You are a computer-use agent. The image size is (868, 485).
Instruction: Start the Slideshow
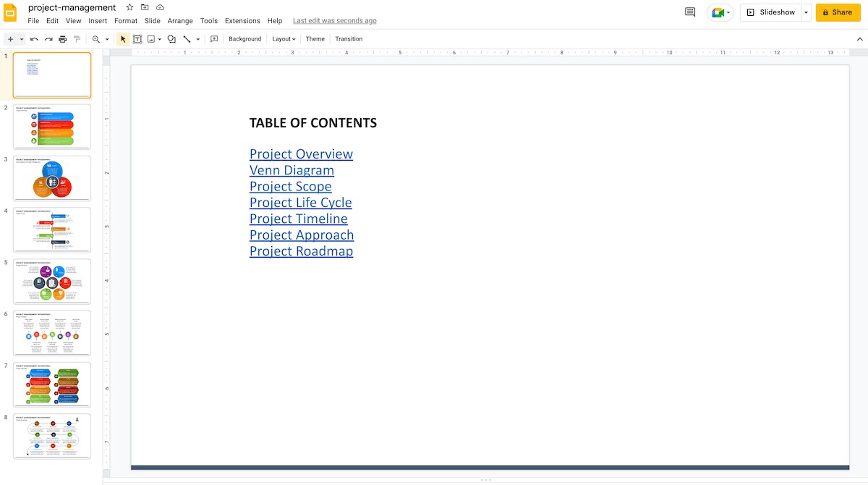point(771,12)
